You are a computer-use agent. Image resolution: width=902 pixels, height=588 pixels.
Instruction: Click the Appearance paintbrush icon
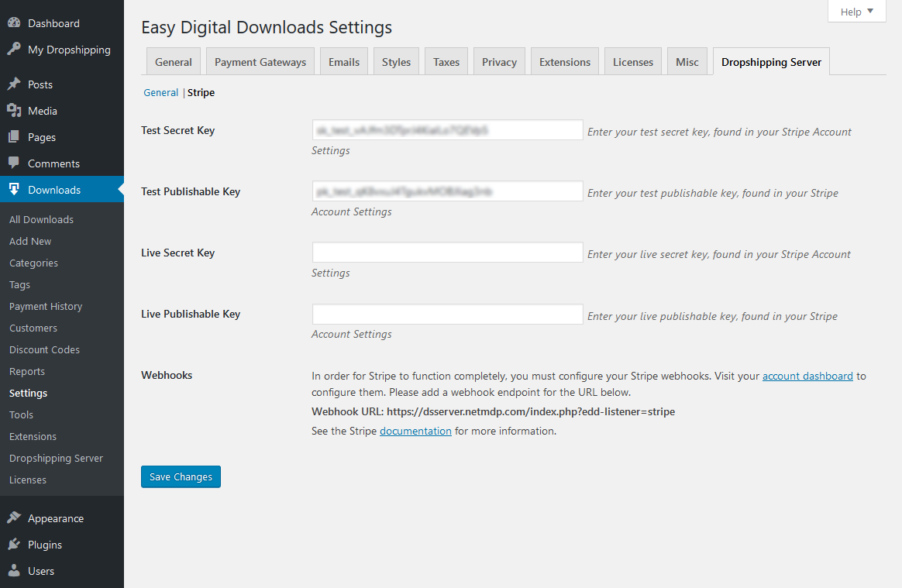tap(14, 518)
